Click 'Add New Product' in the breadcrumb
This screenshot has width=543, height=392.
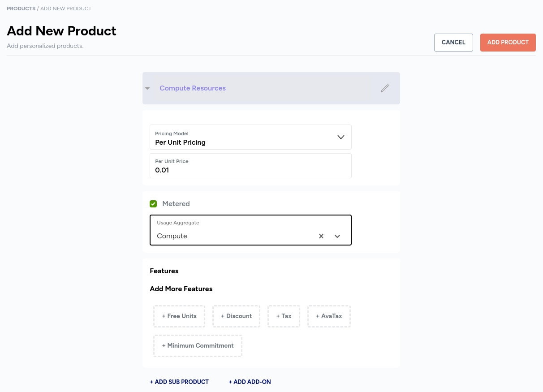[x=66, y=9]
